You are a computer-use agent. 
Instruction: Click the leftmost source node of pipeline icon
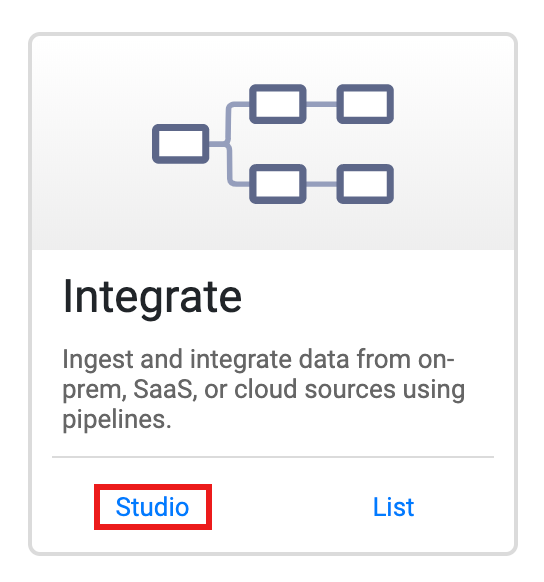181,144
